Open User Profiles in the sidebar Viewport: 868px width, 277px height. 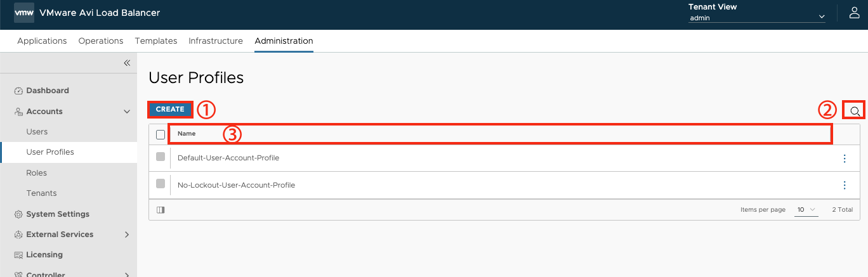point(50,152)
